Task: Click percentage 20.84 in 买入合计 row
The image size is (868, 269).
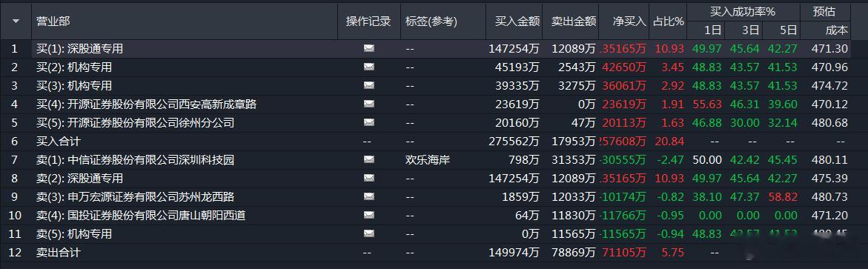Action: (669, 141)
